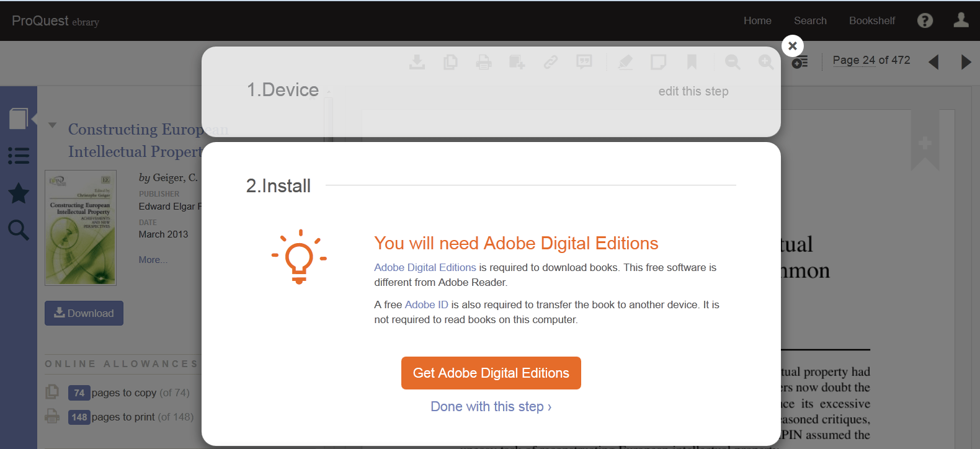
Task: Click the ProQuest ebrary logo
Action: point(55,21)
